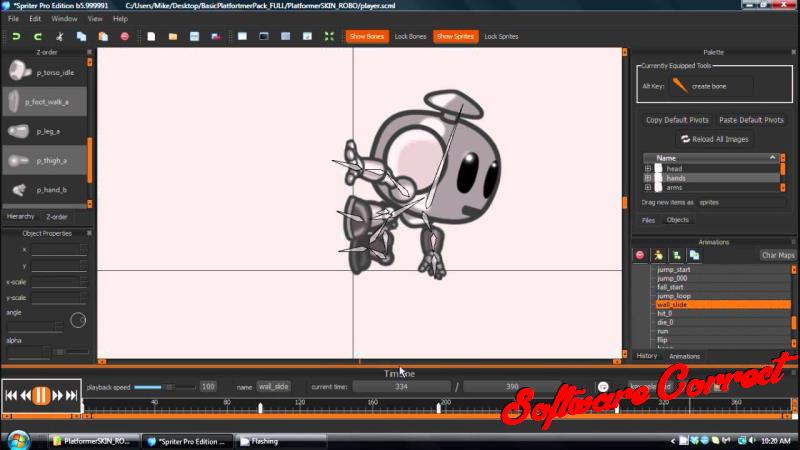The width and height of the screenshot is (800, 450).
Task: Click the redo arrow in toolbar
Action: coord(38,36)
